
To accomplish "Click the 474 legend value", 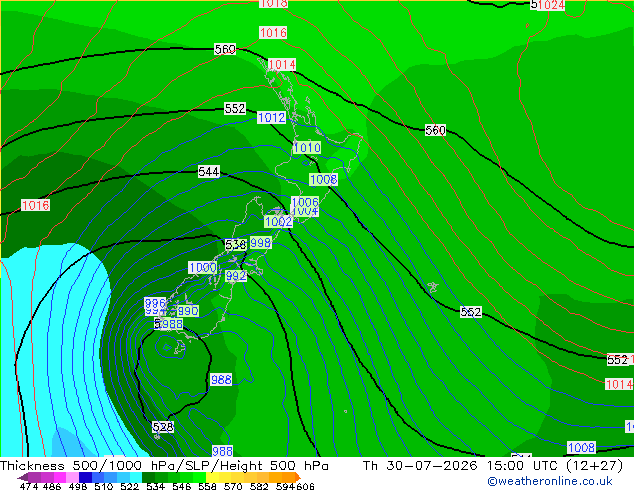I will 28,486.
